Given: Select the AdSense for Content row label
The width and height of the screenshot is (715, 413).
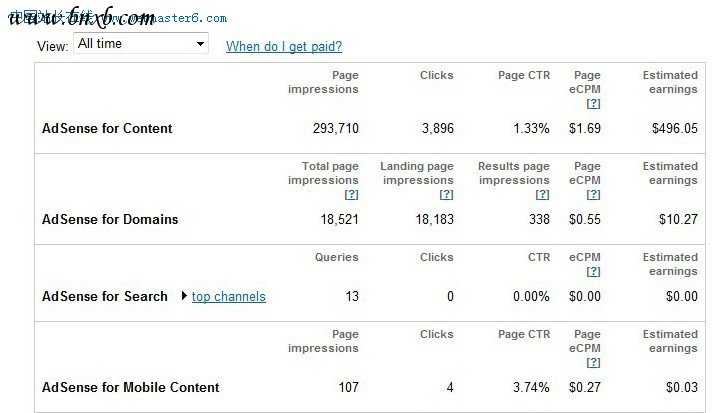Looking at the screenshot, I should point(107,128).
